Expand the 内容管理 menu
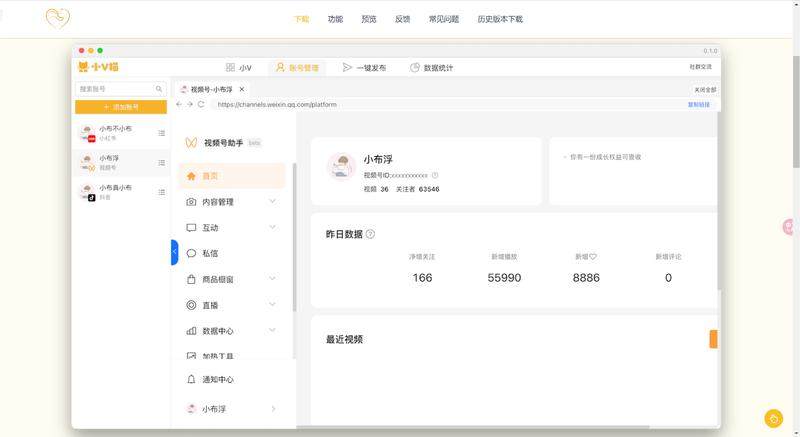The width and height of the screenshot is (800, 437). [272, 201]
